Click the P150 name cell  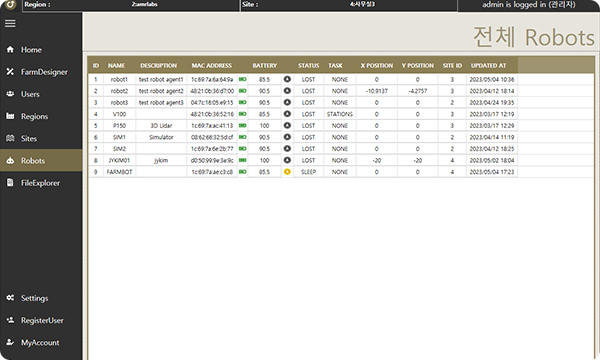pos(119,125)
